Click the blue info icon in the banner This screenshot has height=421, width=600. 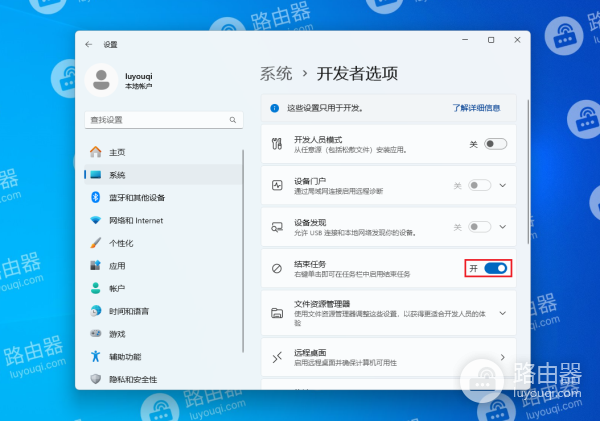[x=275, y=108]
